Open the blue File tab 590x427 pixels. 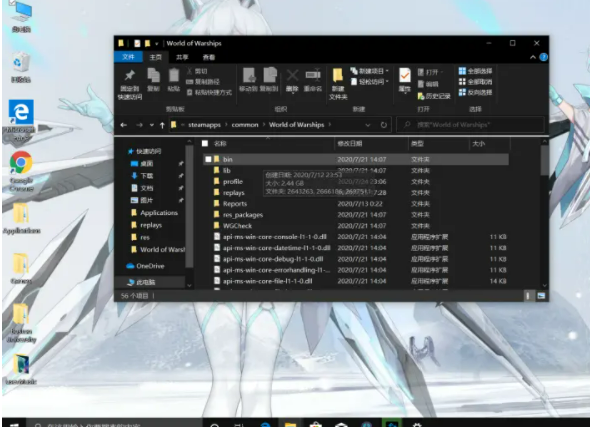pos(128,57)
